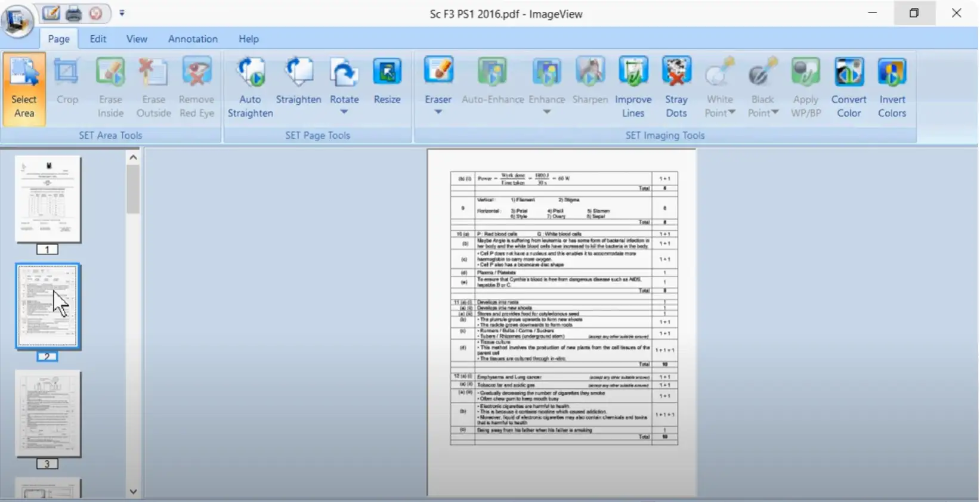Click the round application menu button
The width and height of the screenshot is (980, 502).
tap(17, 21)
